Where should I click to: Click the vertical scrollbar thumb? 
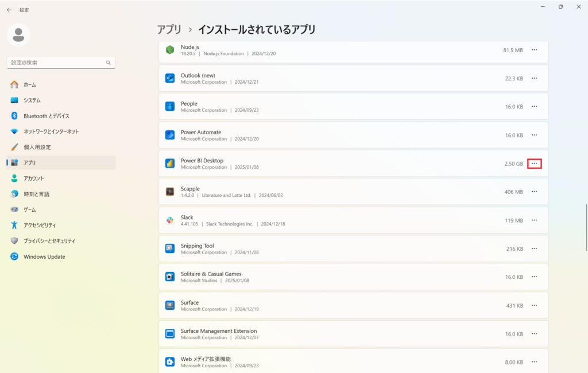tap(586, 228)
